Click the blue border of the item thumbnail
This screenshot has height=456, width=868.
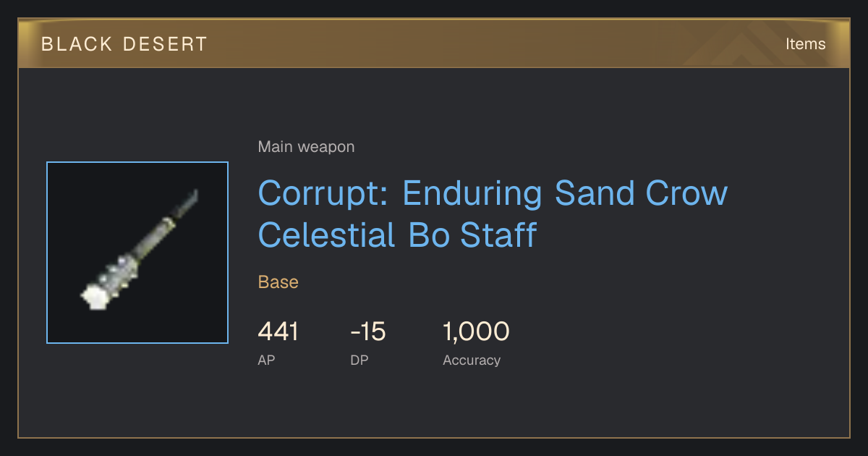137,162
